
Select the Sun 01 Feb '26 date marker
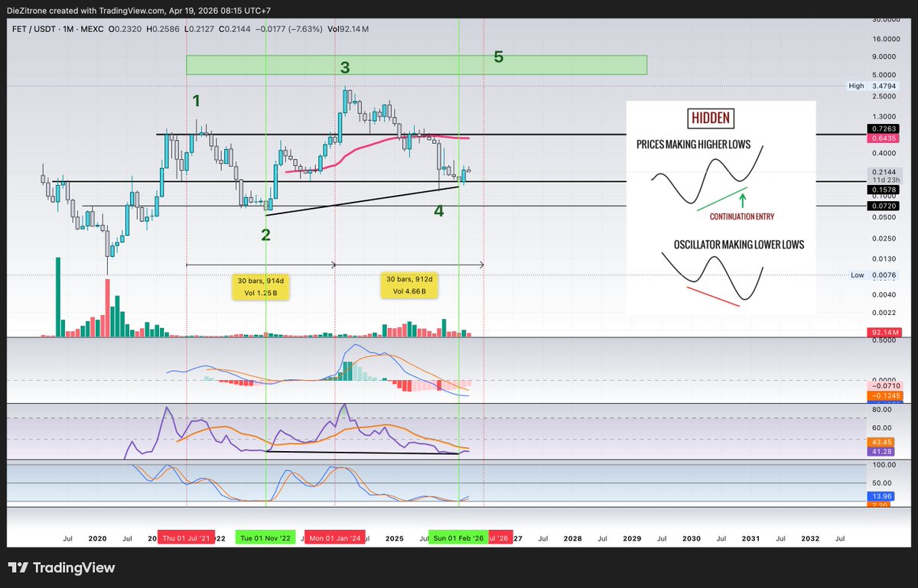[x=457, y=538]
